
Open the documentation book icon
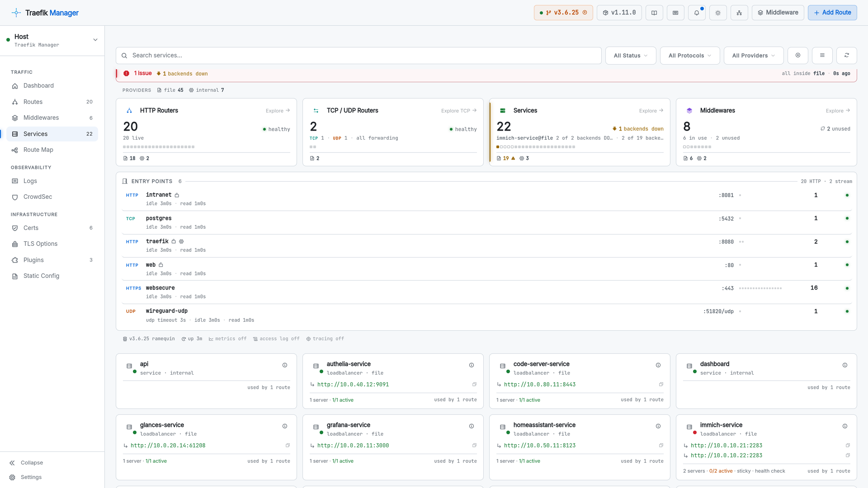[x=654, y=13]
